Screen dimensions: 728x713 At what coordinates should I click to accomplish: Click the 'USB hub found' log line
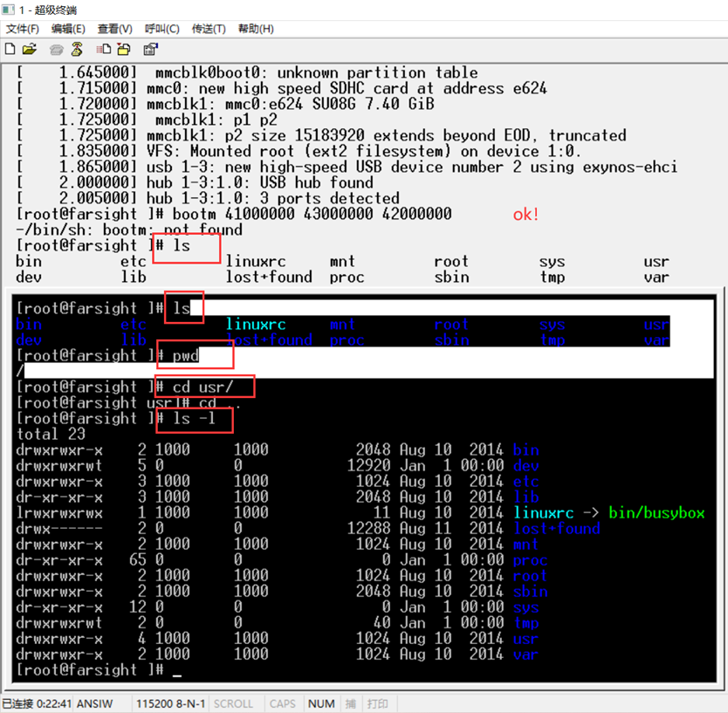click(x=195, y=182)
